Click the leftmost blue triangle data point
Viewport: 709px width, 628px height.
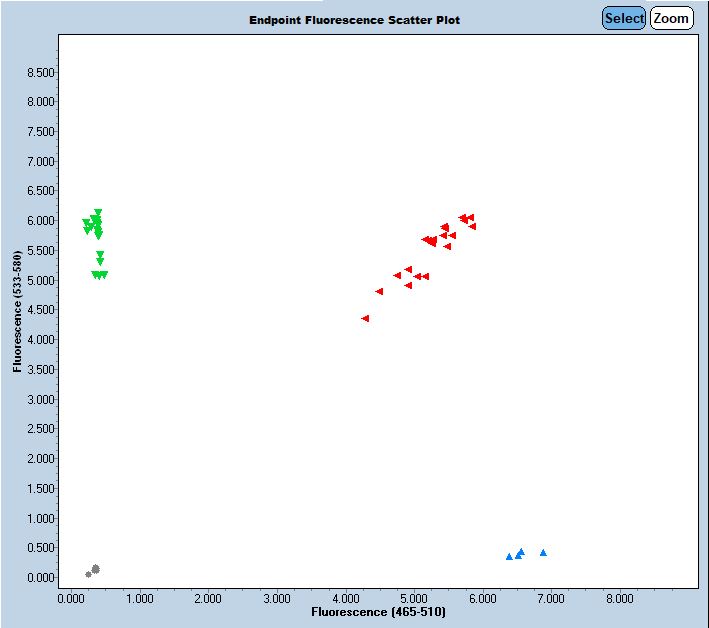(509, 556)
